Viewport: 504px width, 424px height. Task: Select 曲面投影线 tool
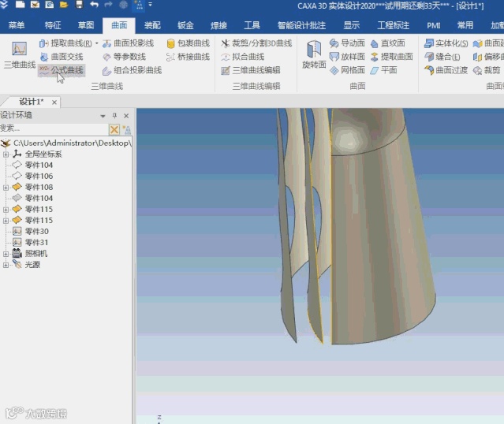129,43
